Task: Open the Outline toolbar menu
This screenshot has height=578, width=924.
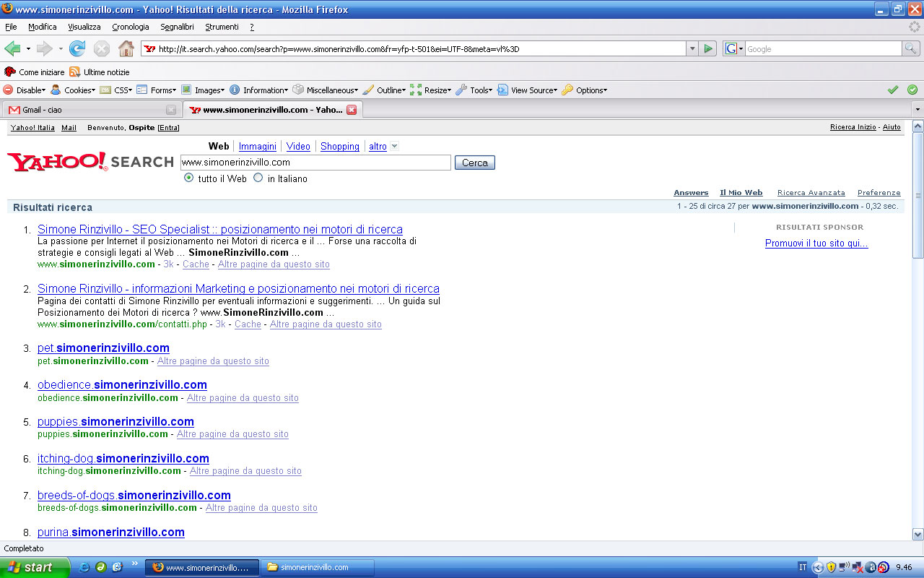Action: (x=384, y=90)
